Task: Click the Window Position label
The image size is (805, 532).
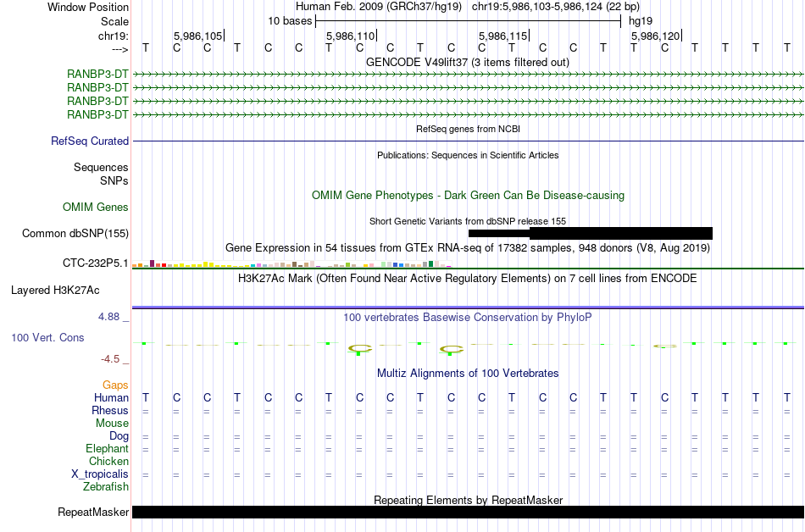Action: click(x=88, y=7)
